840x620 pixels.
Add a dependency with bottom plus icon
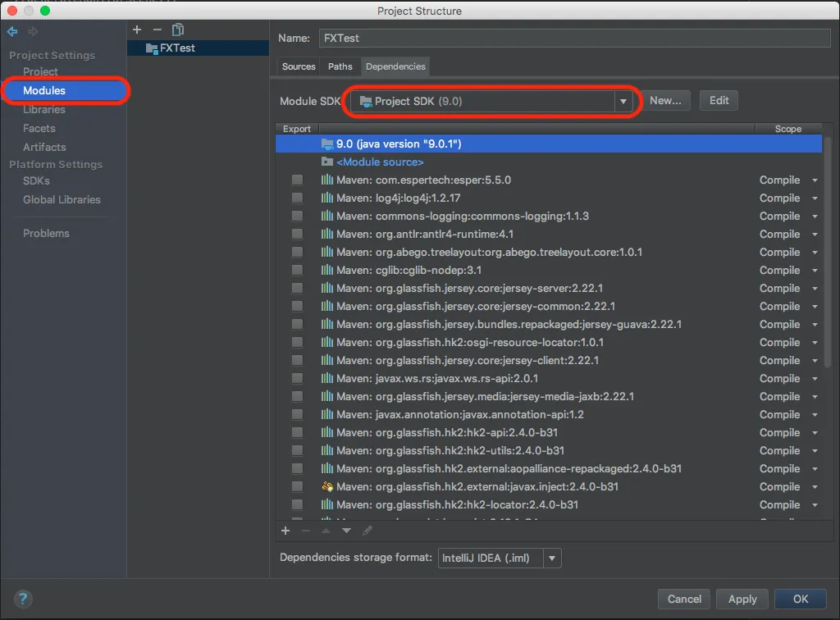point(285,531)
